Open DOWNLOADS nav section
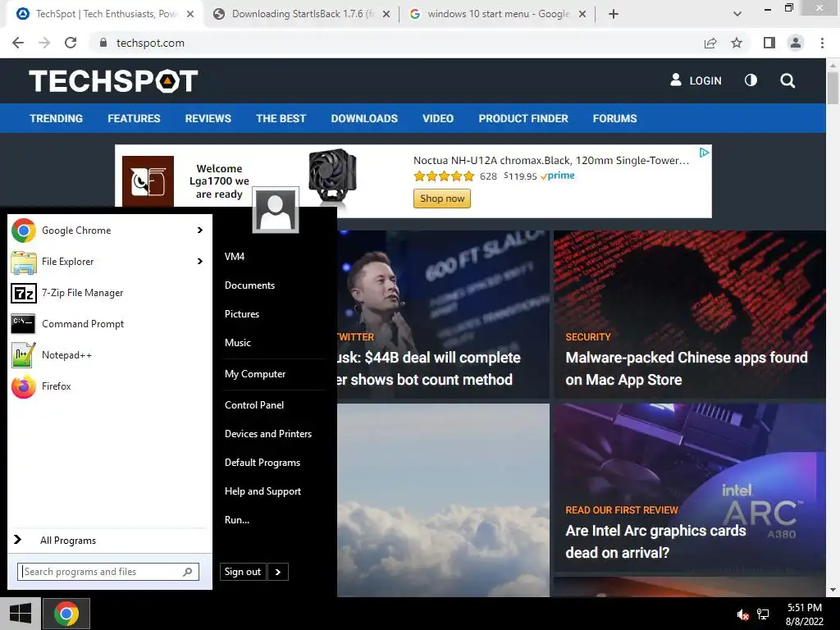Viewport: 840px width, 630px height. 364,118
